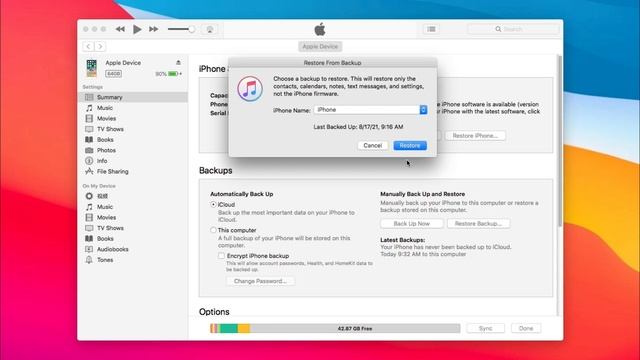Select Summary in Settings sidebar
Screen dimensions: 640x360
[x=133, y=97]
